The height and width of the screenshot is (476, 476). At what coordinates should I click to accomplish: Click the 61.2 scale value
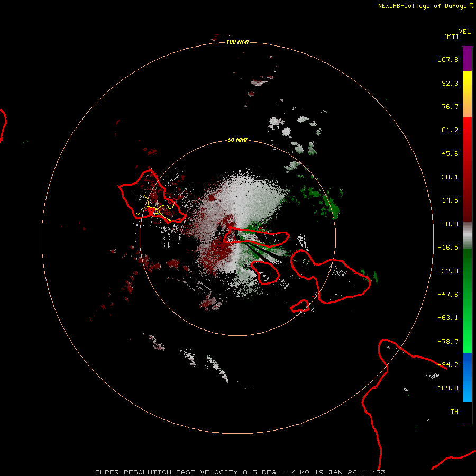coord(450,130)
